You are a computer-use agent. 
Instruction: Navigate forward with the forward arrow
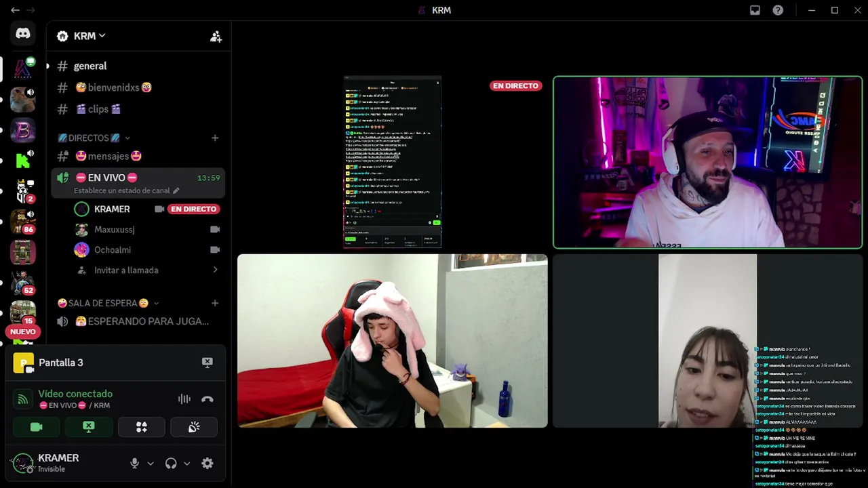click(31, 10)
